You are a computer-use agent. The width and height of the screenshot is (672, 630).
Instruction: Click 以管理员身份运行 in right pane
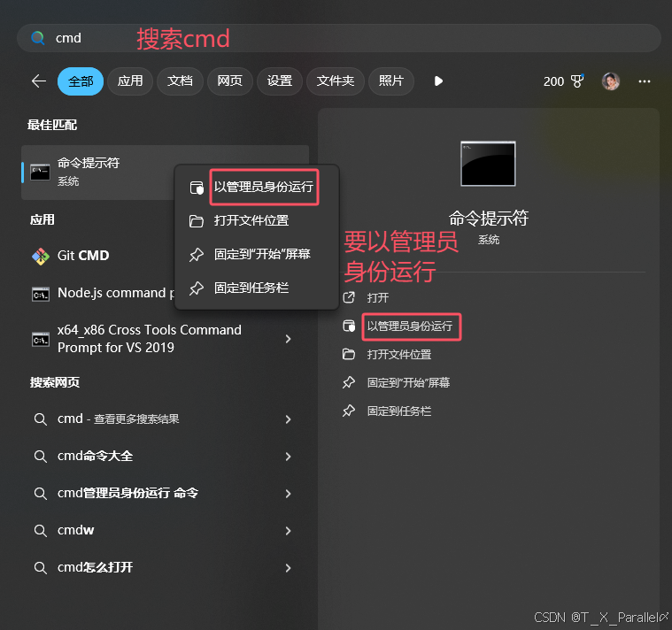click(410, 327)
